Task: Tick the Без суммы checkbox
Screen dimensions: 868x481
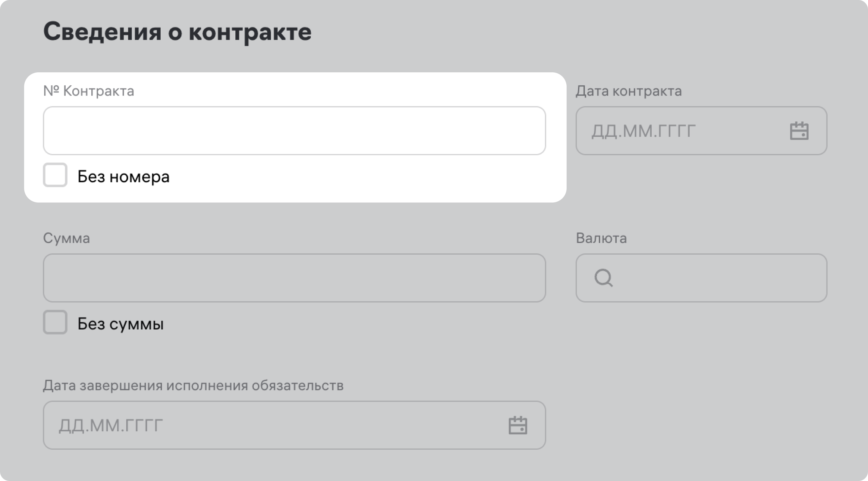Action: pyautogui.click(x=55, y=322)
